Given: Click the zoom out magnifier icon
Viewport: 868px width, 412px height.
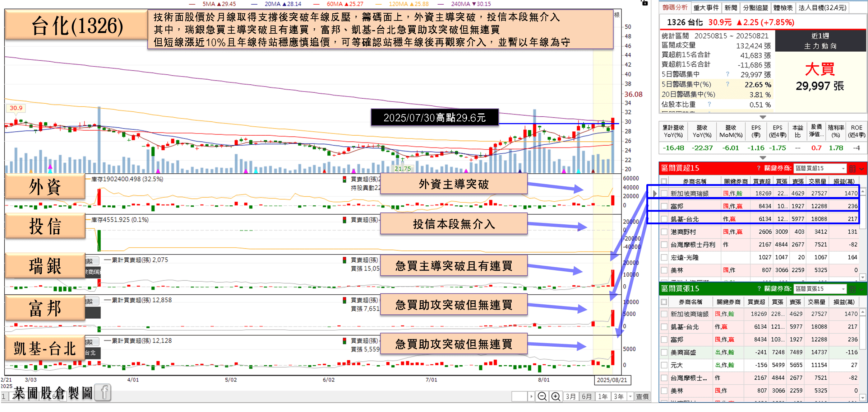Looking at the screenshot, I should pyautogui.click(x=542, y=396).
